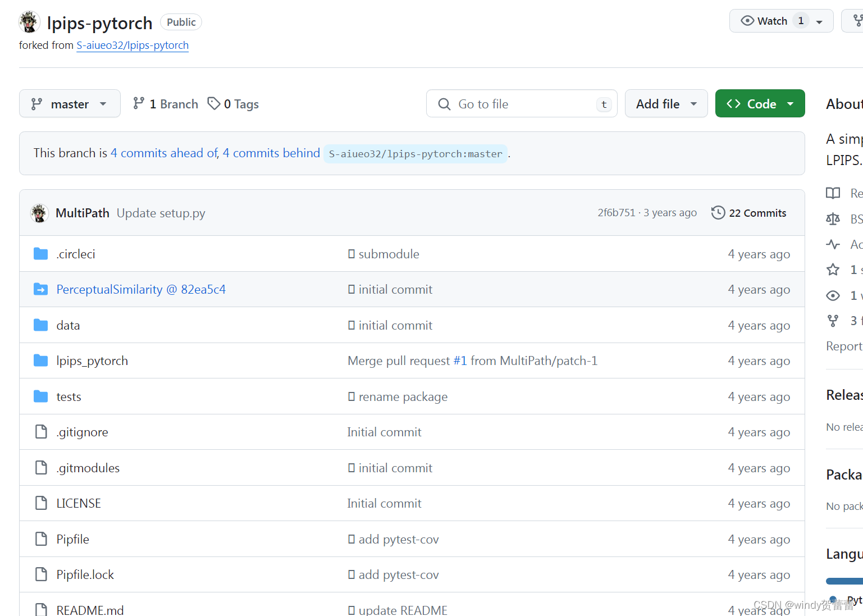
Task: Open the commit 2f6b751
Action: pyautogui.click(x=616, y=212)
